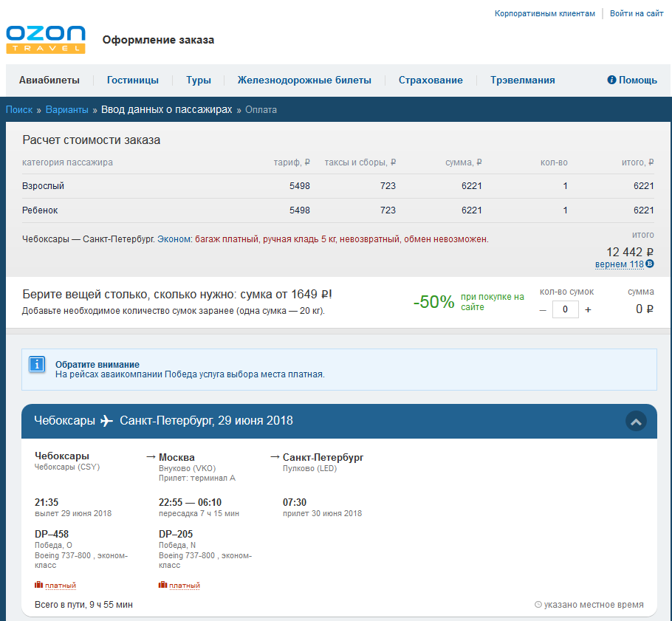Go back to Варианты in the breadcrumb
Image resolution: width=672 pixels, height=621 pixels.
click(x=66, y=110)
